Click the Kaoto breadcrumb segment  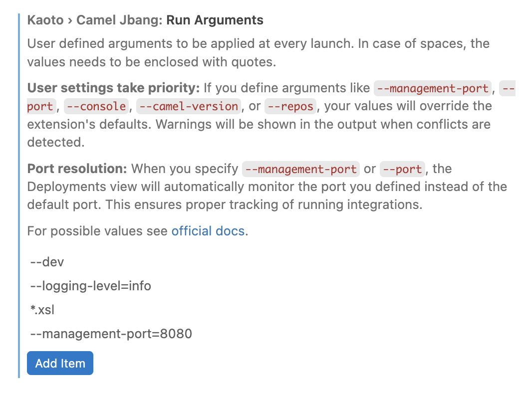[45, 20]
